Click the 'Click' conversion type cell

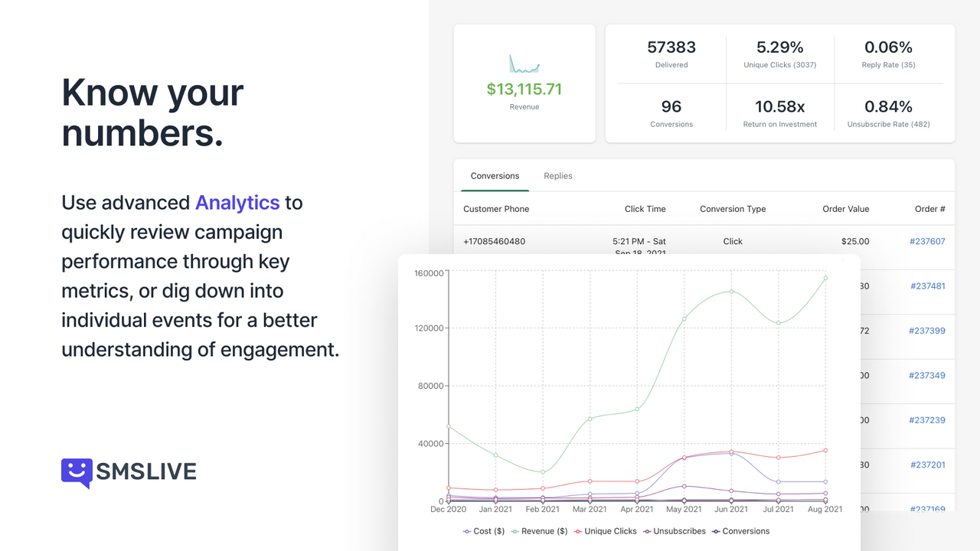click(733, 241)
